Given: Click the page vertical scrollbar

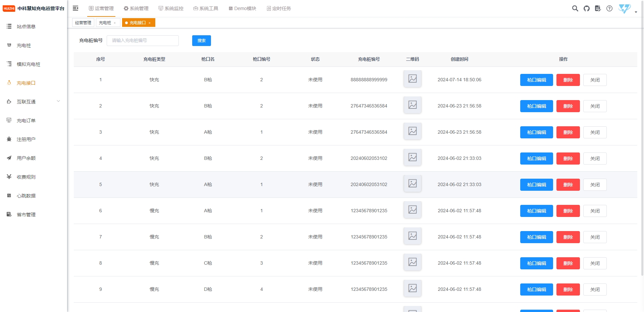Looking at the screenshot, I should (642, 138).
